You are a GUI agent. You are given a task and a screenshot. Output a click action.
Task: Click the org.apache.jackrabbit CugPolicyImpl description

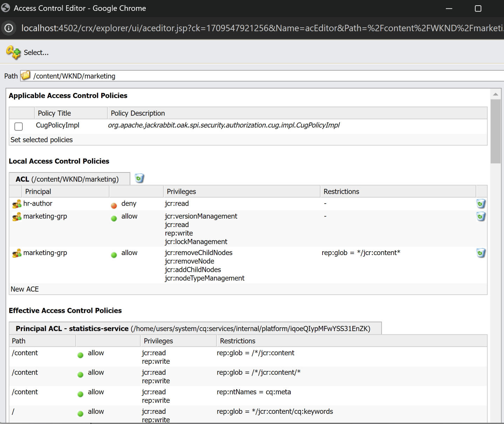(x=224, y=125)
